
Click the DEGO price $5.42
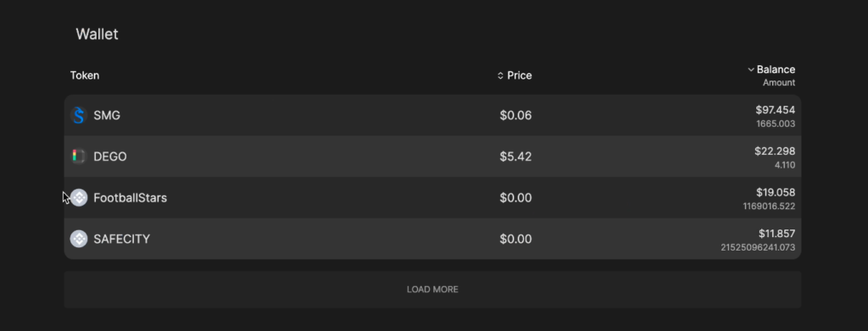(x=515, y=157)
